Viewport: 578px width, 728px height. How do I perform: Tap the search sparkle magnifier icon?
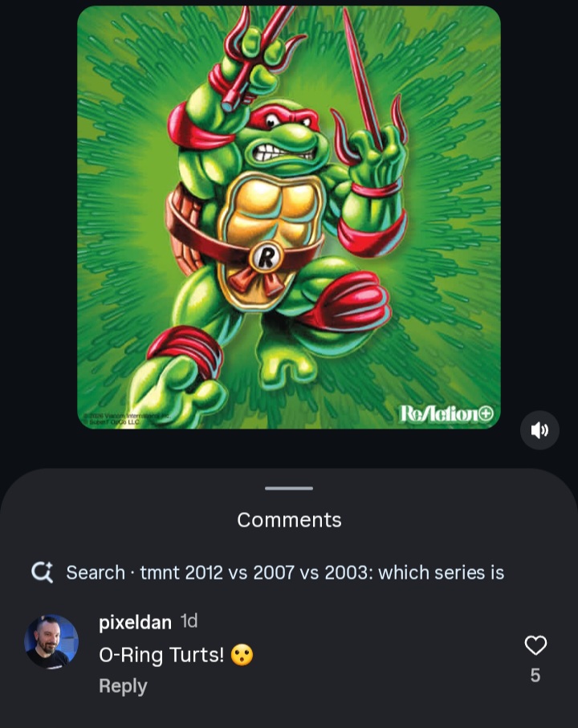tap(43, 572)
